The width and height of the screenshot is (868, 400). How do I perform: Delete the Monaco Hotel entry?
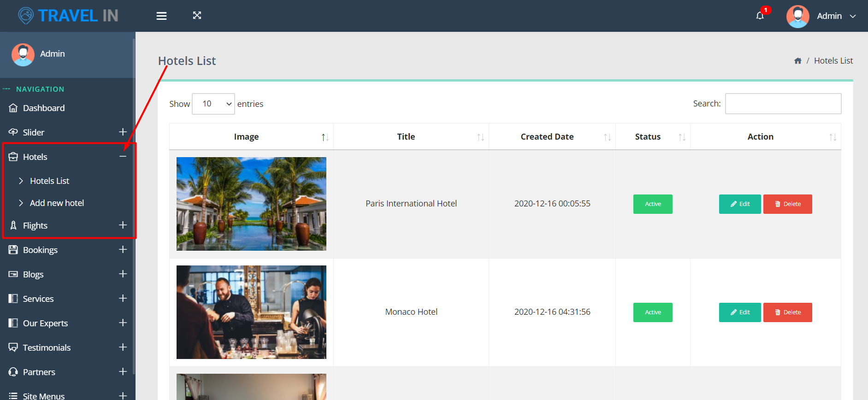pyautogui.click(x=787, y=312)
